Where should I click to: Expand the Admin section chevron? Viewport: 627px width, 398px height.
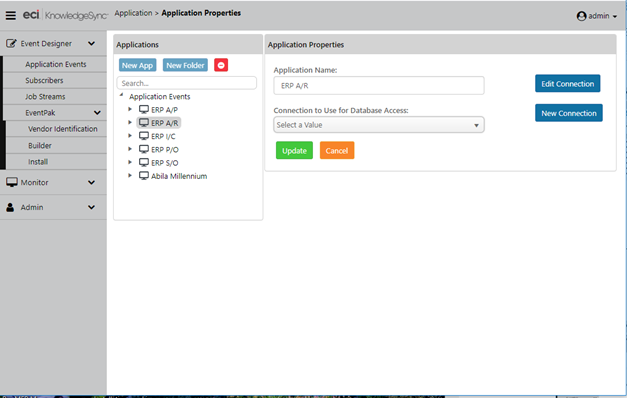[x=92, y=207]
